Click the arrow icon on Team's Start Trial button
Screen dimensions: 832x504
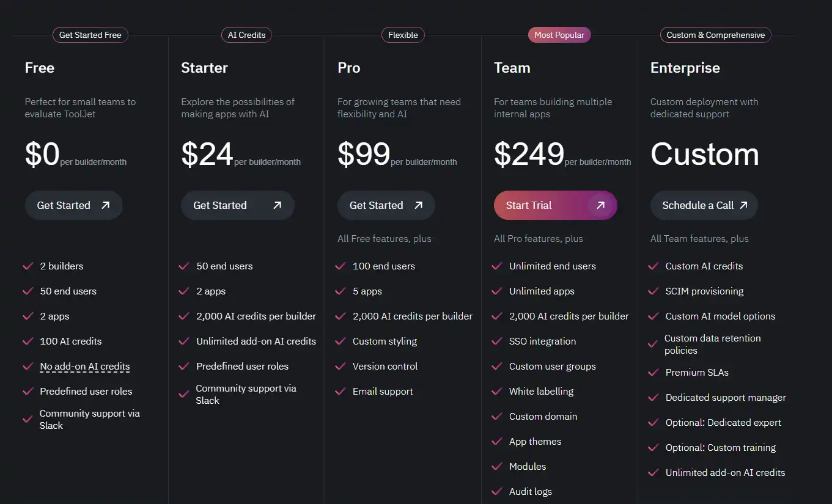tap(600, 205)
